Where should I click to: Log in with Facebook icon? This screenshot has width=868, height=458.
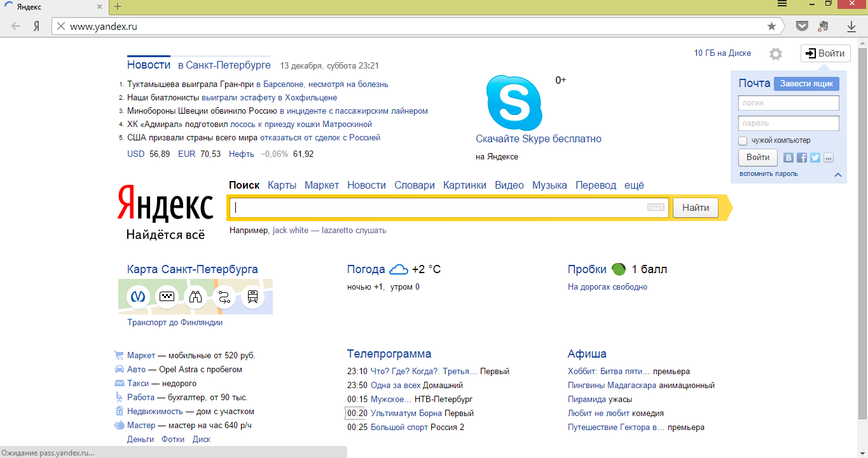point(802,158)
